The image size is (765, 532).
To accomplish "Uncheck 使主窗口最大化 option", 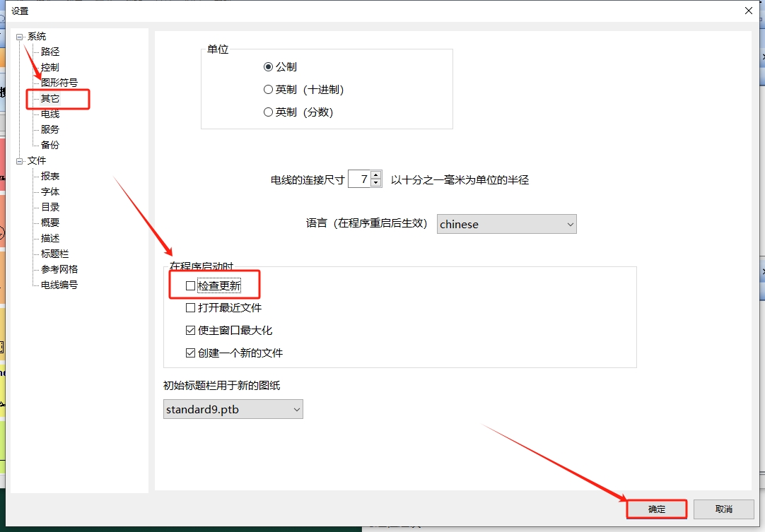I will (191, 331).
